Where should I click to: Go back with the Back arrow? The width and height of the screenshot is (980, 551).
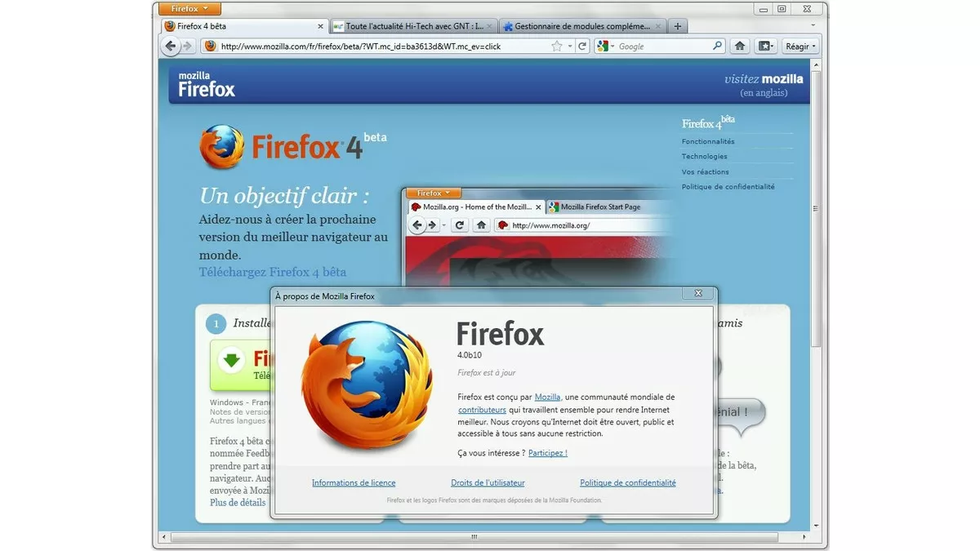coord(171,47)
